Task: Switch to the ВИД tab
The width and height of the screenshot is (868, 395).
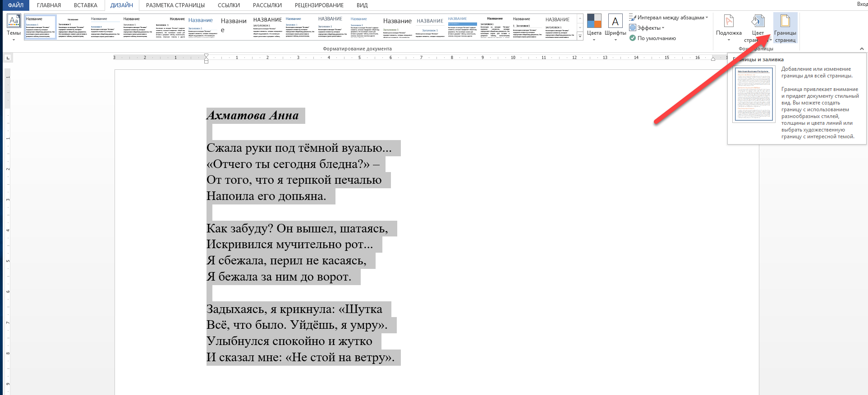Action: [x=362, y=5]
